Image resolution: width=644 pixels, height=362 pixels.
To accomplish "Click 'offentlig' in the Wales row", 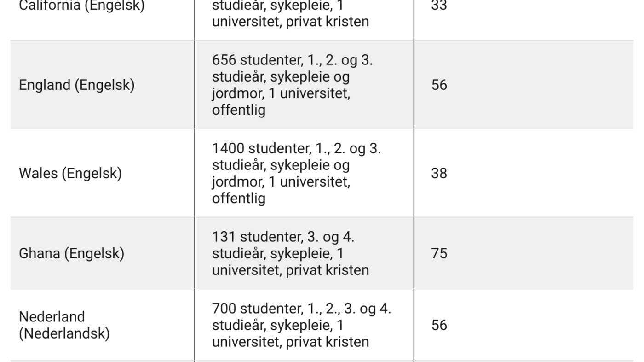I will click(x=239, y=199).
